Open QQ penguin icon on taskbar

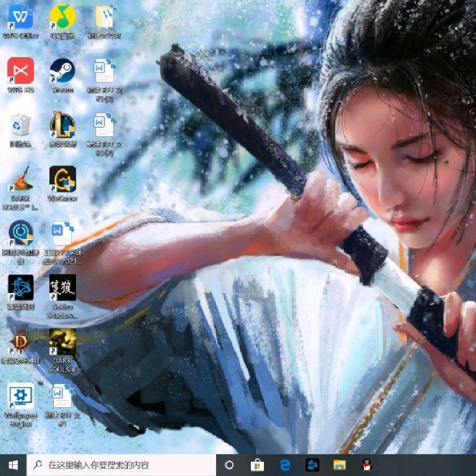(367, 465)
